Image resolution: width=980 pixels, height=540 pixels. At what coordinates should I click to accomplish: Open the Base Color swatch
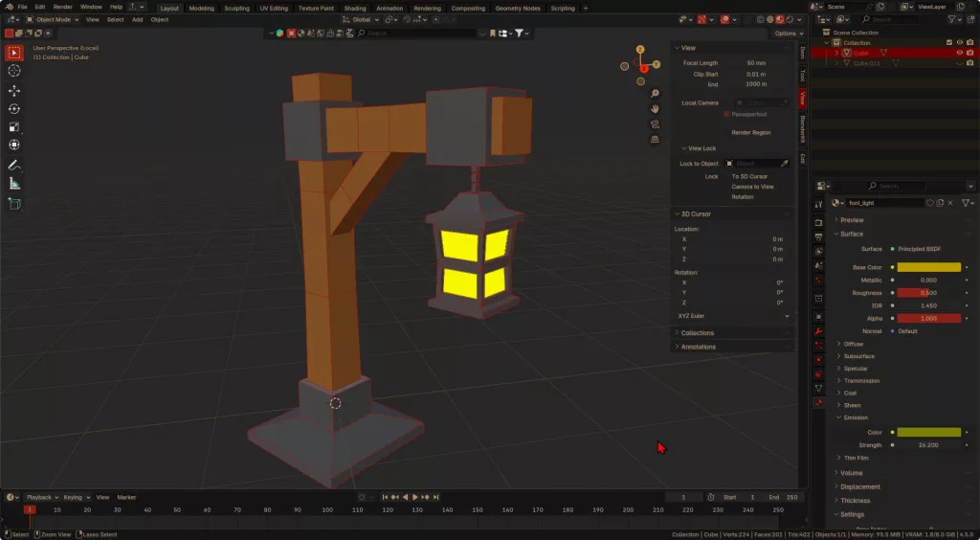coord(928,267)
